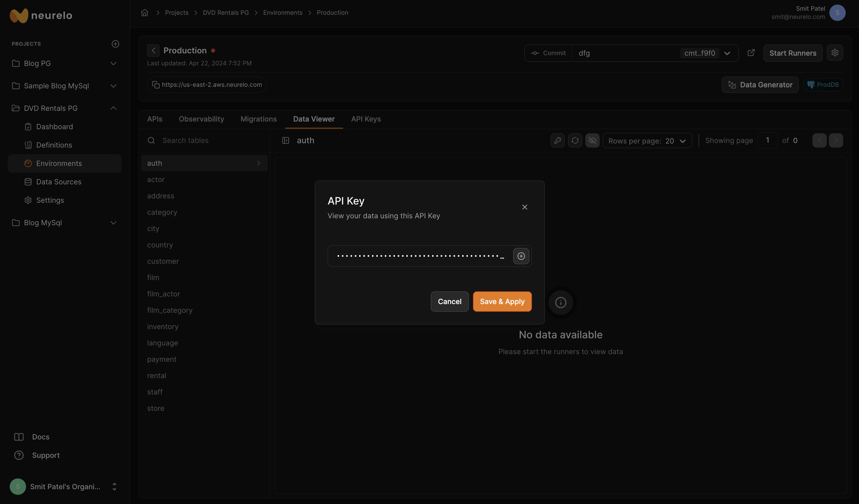Viewport: 859px width, 504px height.
Task: Click the API key icon in Data Viewer toolbar
Action: click(557, 140)
